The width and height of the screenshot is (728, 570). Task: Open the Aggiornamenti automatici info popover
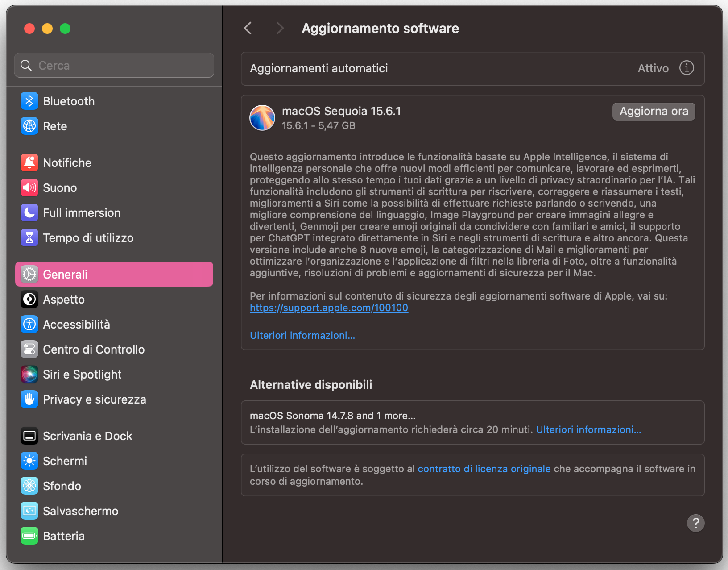(x=687, y=68)
